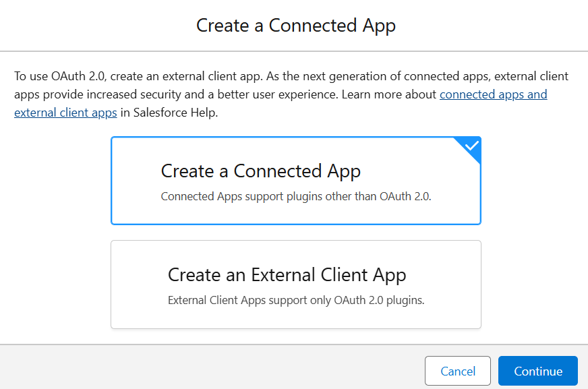This screenshot has width=588, height=389.
Task: Click the 'Learn more about' text
Action: (x=389, y=94)
